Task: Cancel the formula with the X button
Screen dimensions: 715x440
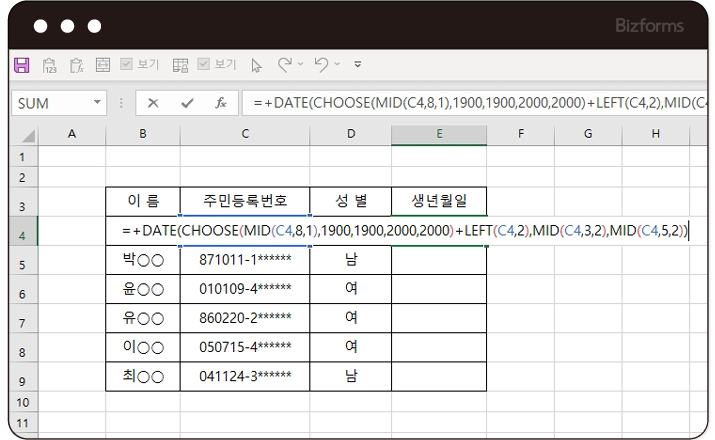Action: tap(153, 103)
